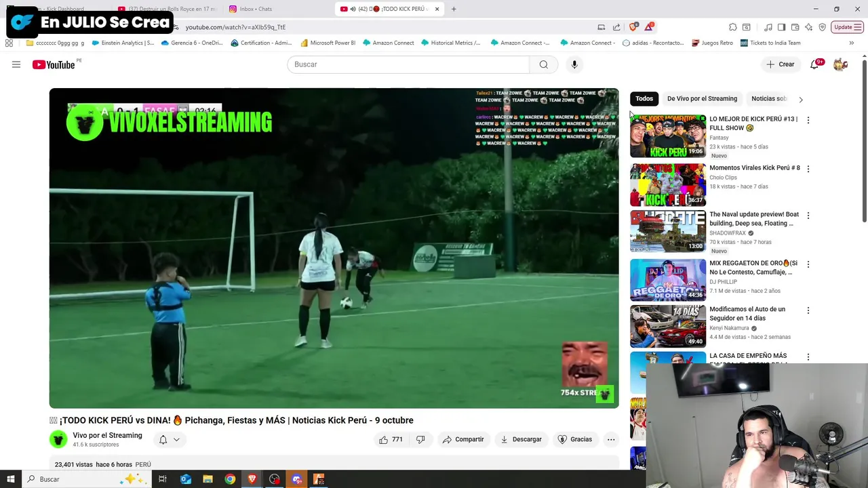The width and height of the screenshot is (868, 488).
Task: Open options for Modificamos el Auto video
Action: (808, 310)
